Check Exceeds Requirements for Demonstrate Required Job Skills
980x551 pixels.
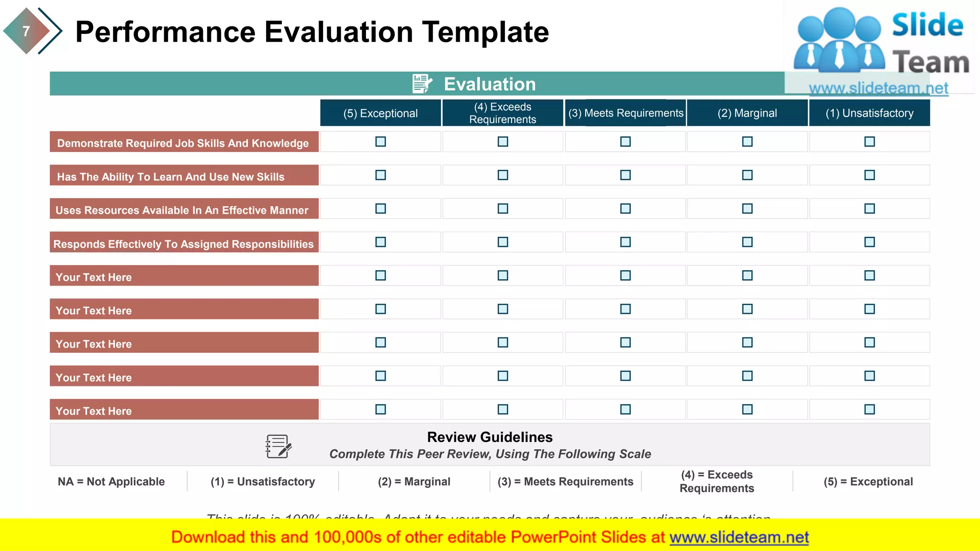pos(502,142)
